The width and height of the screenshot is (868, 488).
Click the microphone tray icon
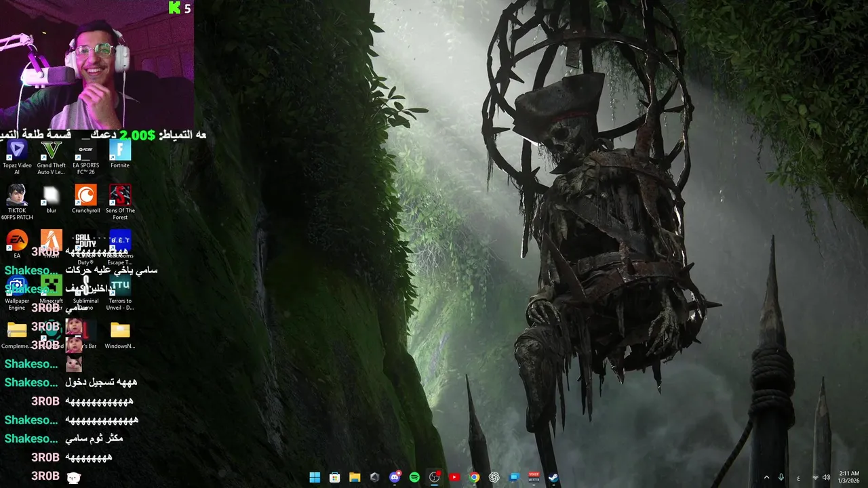pyautogui.click(x=781, y=477)
